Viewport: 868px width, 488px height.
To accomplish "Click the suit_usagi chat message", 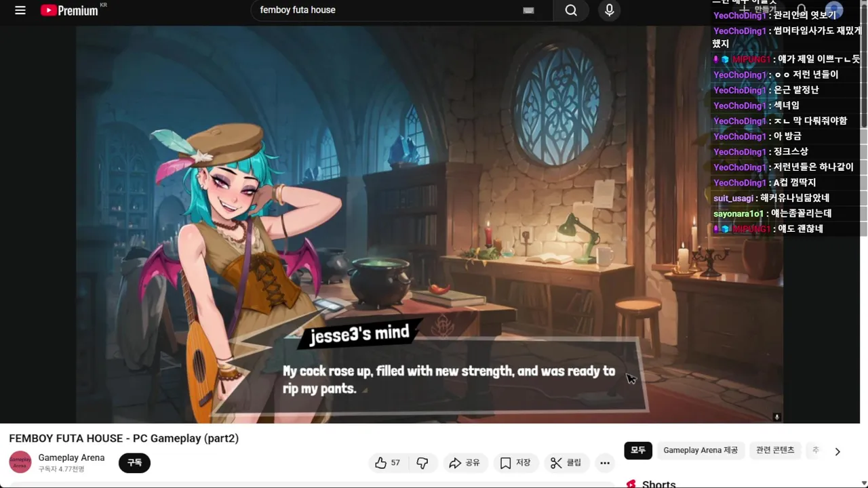I will (772, 198).
